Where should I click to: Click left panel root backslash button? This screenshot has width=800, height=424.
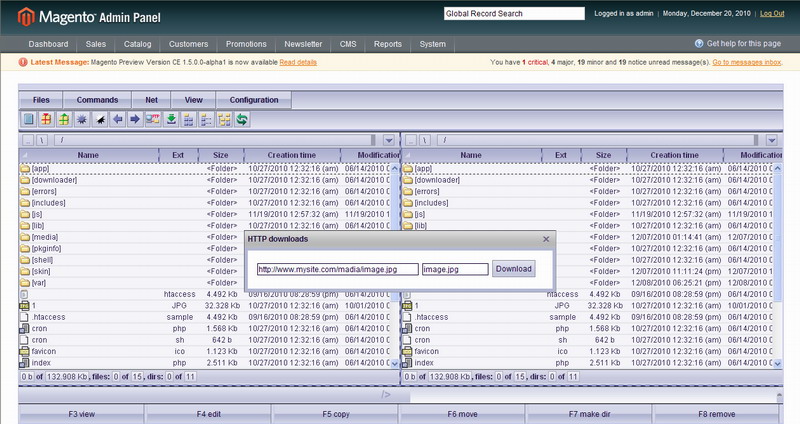click(42, 140)
